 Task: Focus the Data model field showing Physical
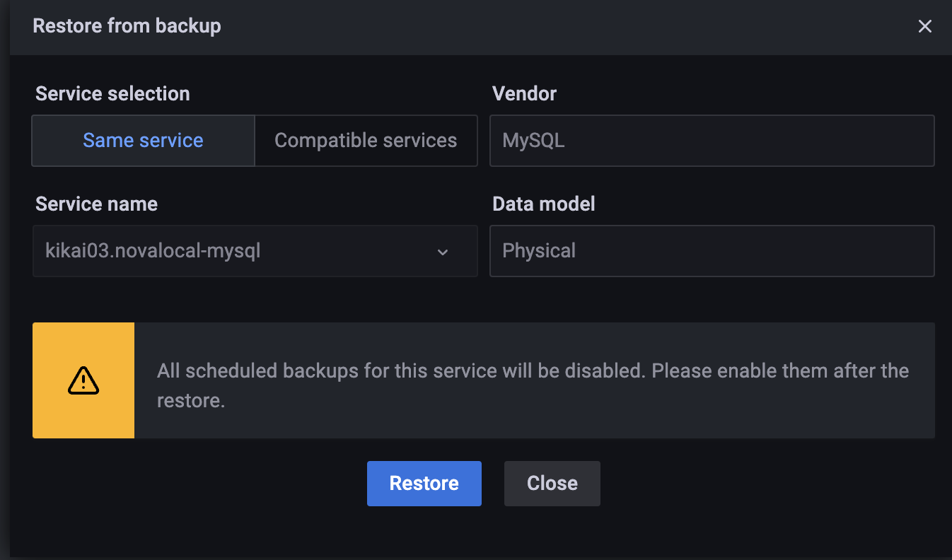(712, 251)
